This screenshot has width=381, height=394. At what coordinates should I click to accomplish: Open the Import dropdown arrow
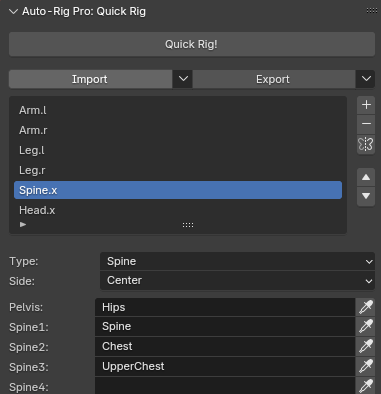183,79
